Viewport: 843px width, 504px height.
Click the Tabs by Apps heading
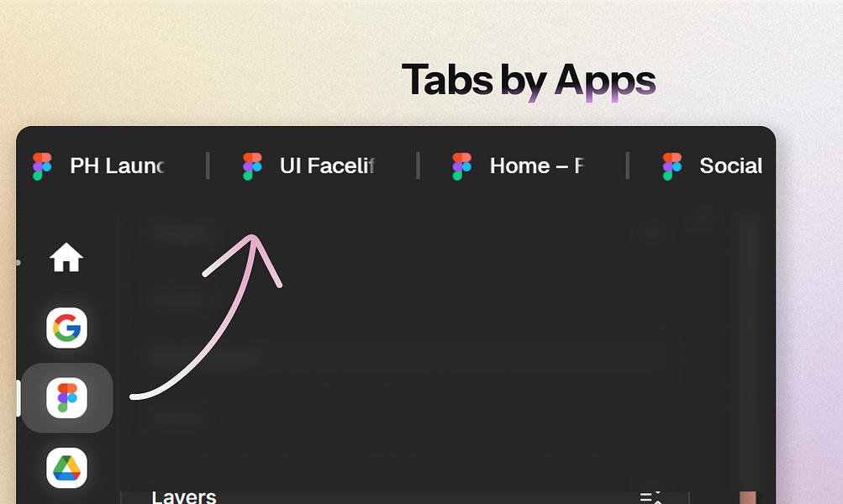528,81
